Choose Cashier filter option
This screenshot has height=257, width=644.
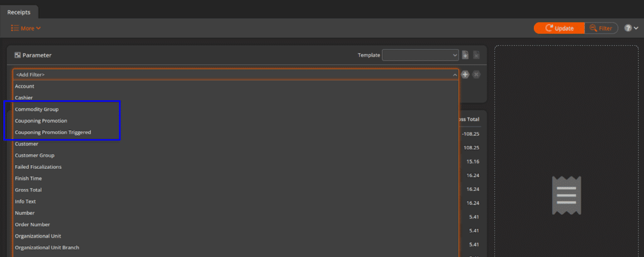tap(24, 98)
